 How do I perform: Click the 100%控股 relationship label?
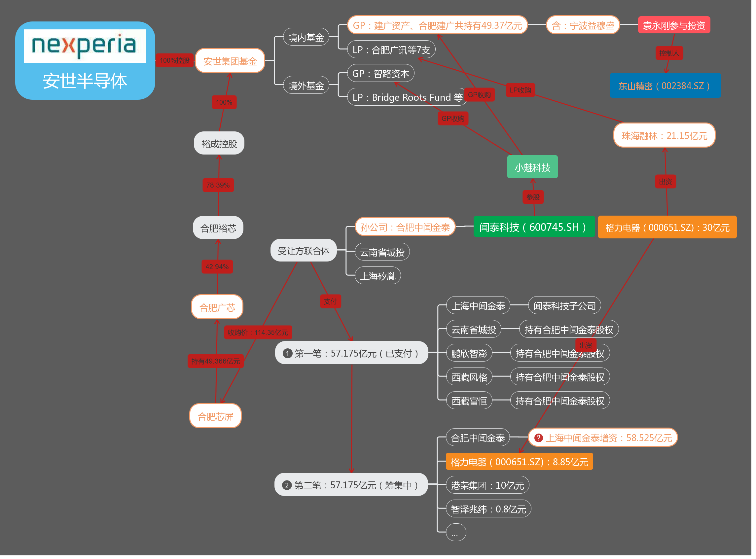(175, 60)
